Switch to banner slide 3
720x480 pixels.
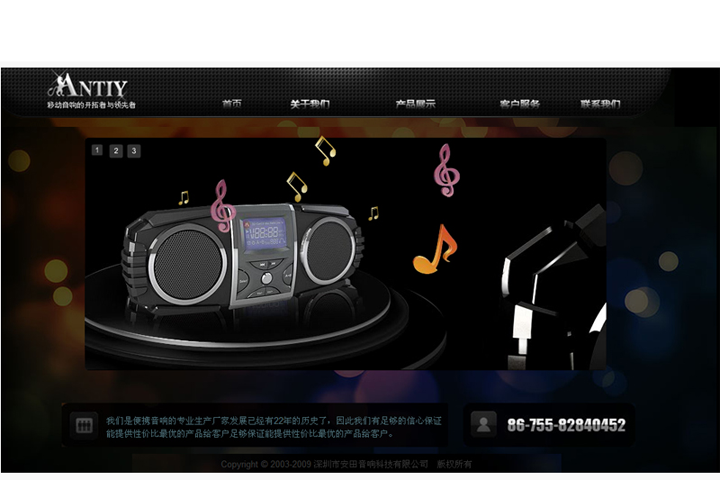133,151
